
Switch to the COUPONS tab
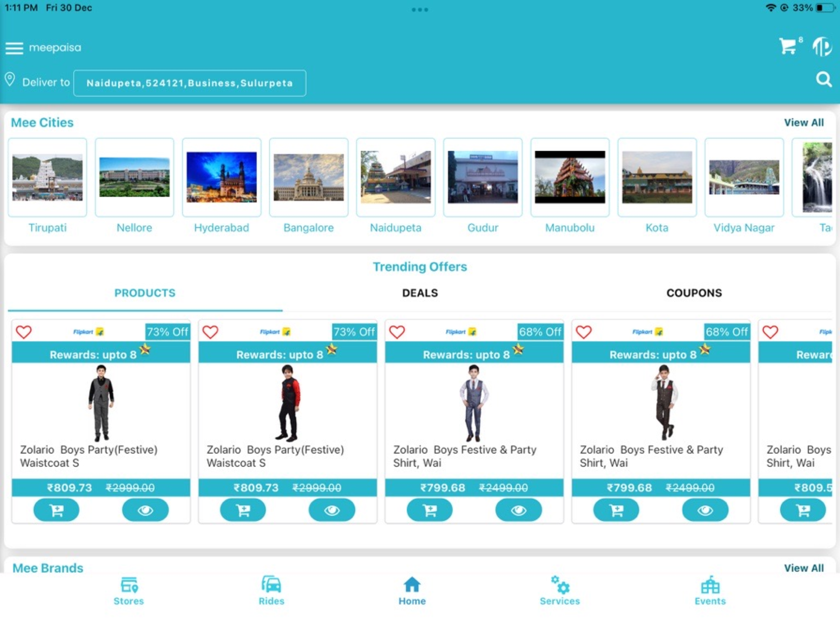coord(694,293)
